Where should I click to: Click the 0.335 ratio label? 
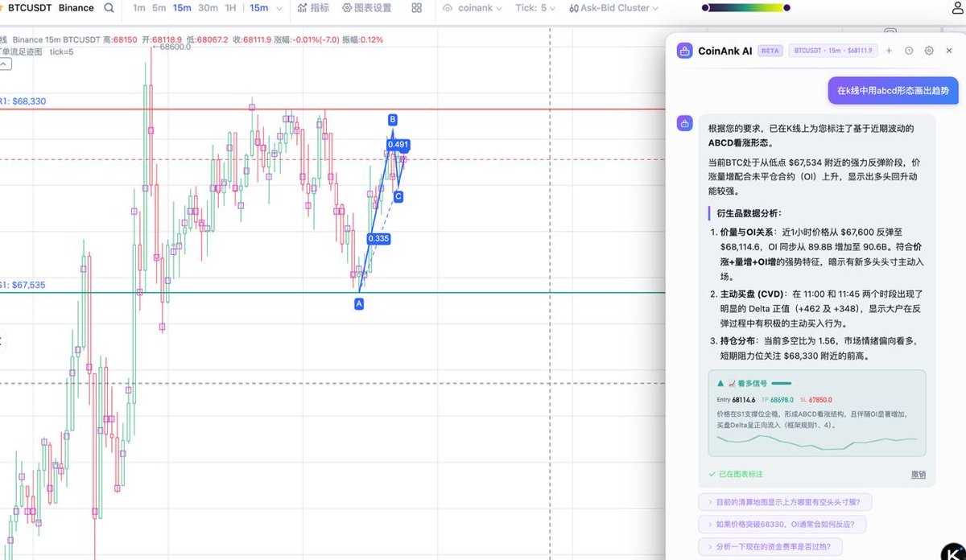[378, 239]
